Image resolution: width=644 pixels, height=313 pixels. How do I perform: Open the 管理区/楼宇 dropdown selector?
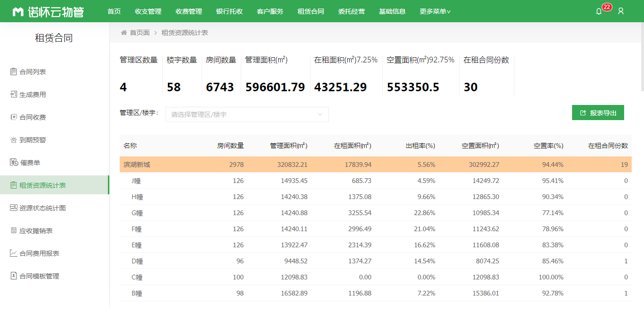tap(247, 114)
